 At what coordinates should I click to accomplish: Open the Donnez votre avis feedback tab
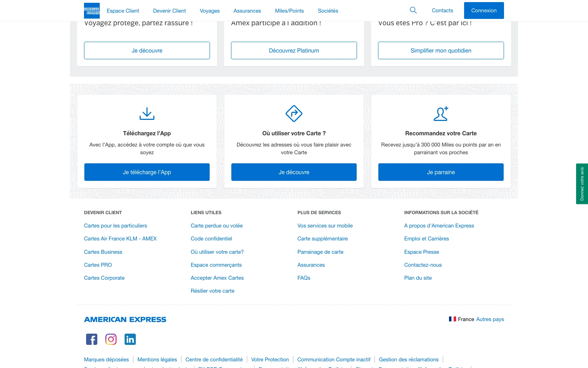point(582,184)
